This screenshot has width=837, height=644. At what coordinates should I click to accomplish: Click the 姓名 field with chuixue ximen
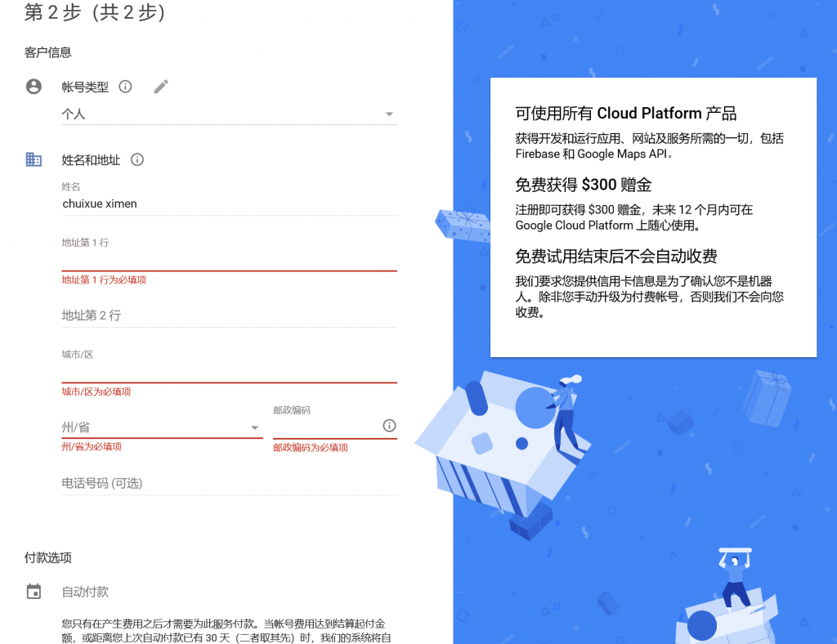point(229,203)
